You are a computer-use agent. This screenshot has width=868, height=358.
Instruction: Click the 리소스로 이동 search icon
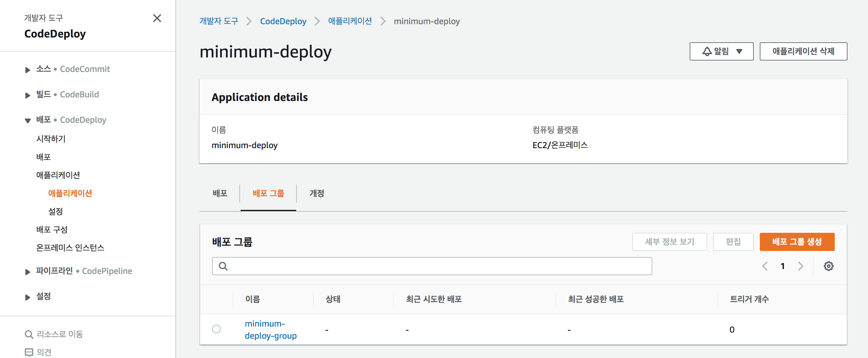point(29,334)
